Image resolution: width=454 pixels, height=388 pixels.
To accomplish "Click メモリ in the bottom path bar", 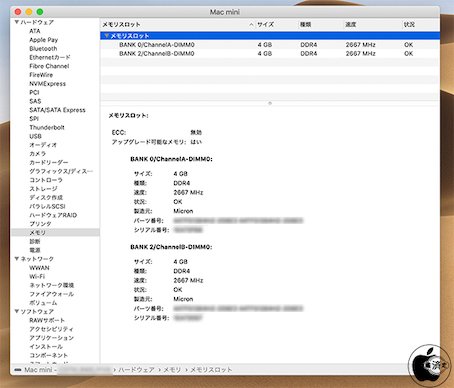I will pyautogui.click(x=172, y=370).
